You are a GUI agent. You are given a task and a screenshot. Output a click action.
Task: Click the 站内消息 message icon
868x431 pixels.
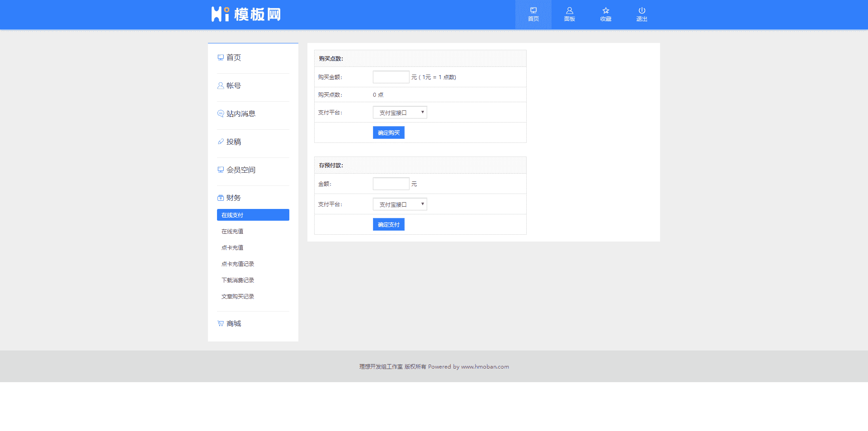[221, 114]
